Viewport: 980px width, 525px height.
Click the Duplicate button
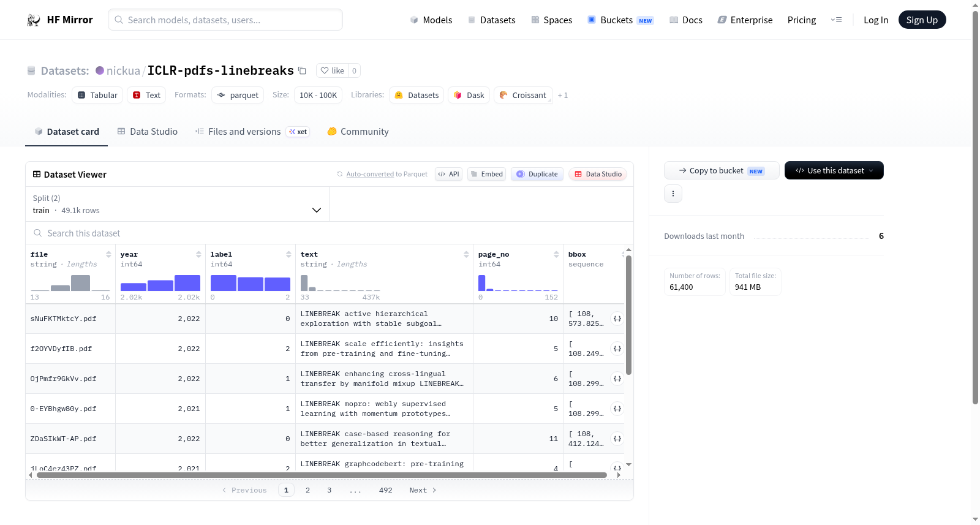(537, 174)
